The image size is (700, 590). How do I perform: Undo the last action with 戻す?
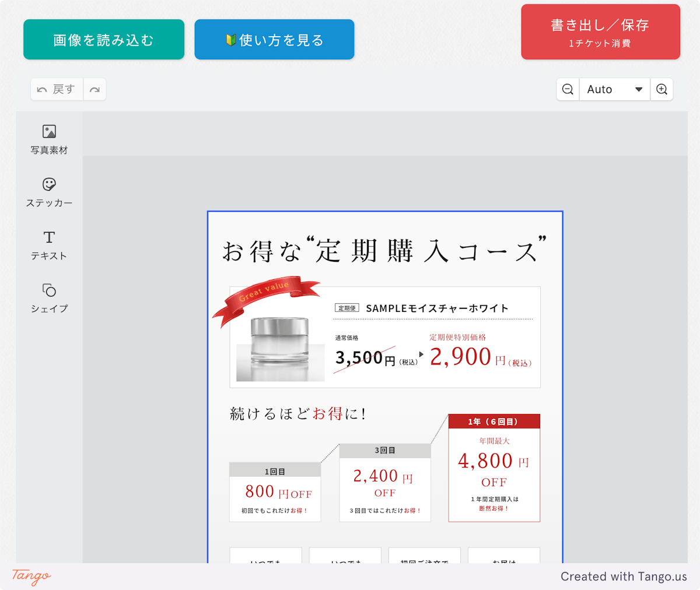pos(57,89)
